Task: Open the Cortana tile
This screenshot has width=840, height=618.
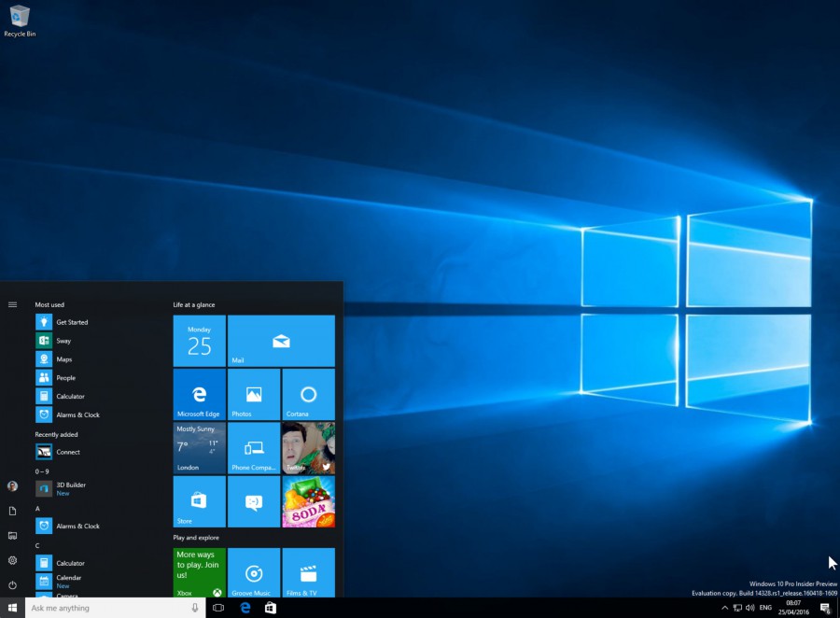Action: pos(309,394)
